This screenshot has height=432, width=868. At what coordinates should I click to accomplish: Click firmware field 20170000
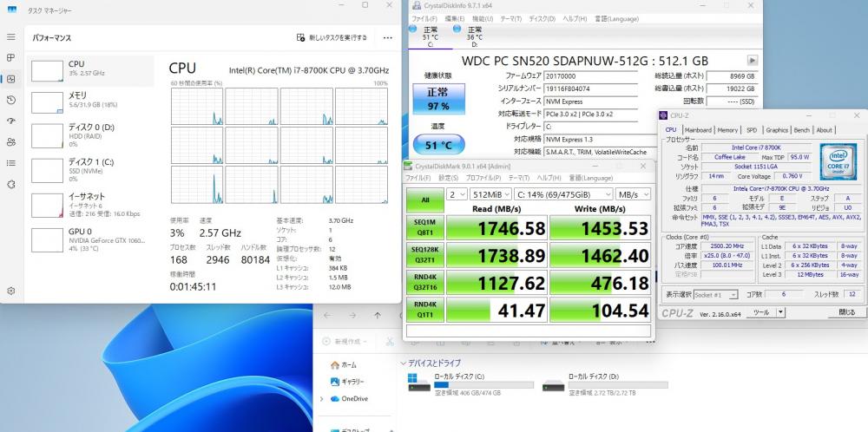[x=590, y=75]
